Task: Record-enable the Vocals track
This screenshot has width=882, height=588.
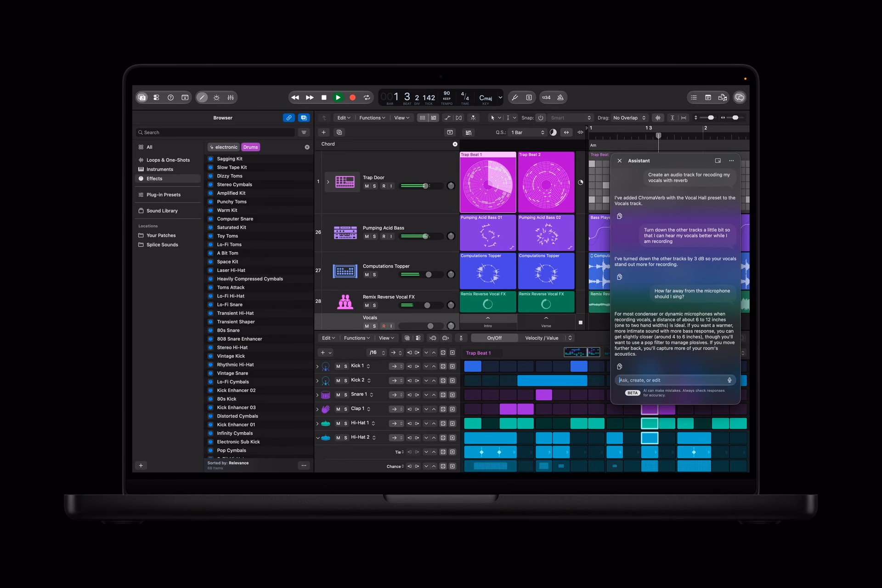Action: [384, 326]
